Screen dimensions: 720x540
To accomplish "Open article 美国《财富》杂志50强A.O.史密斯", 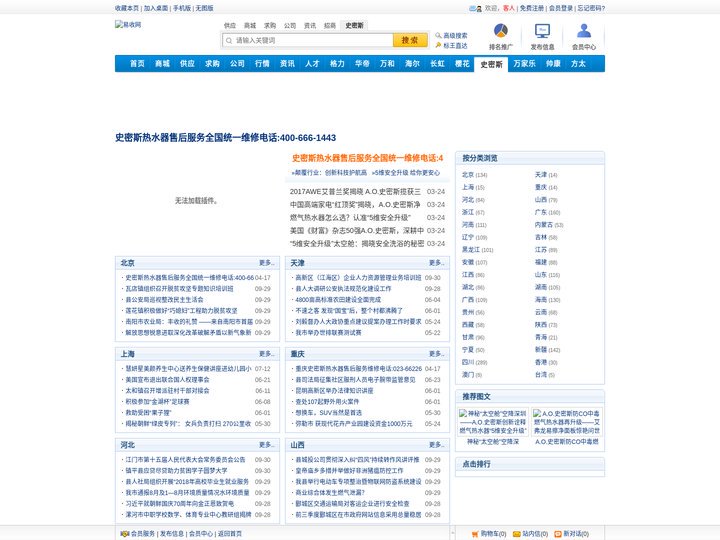I will pyautogui.click(x=357, y=230).
